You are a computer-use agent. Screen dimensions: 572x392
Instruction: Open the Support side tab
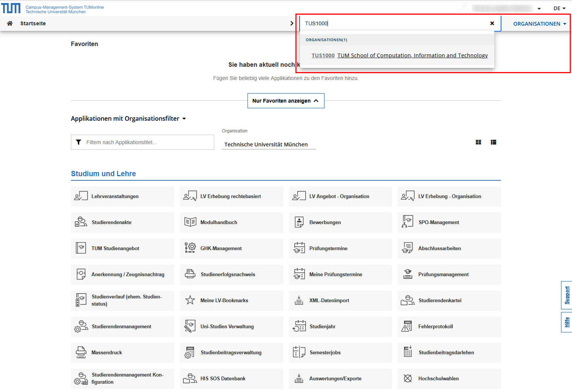(566, 295)
